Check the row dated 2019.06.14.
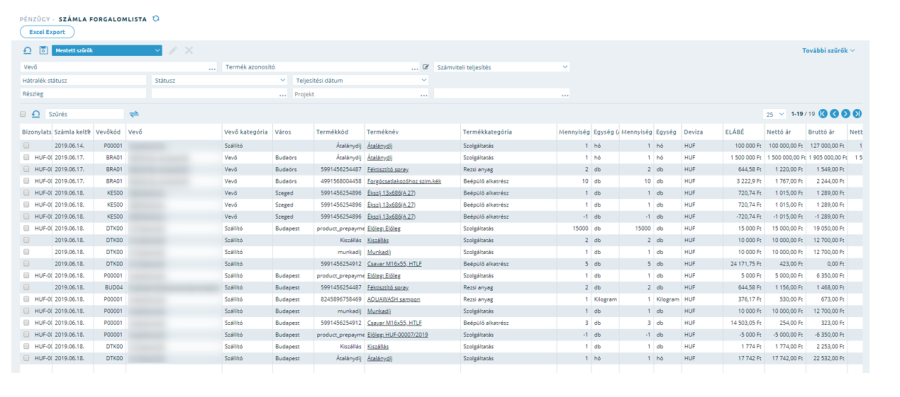 [x=26, y=146]
